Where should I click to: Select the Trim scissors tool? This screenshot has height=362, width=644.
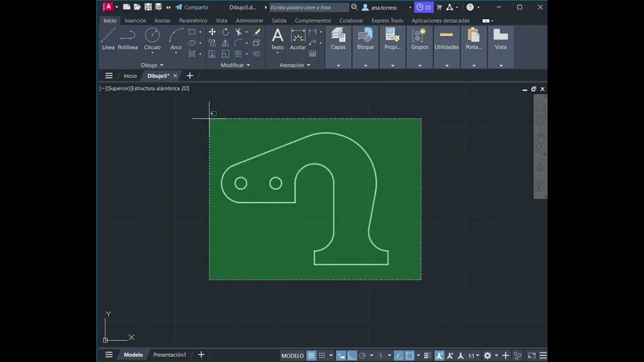click(x=238, y=32)
